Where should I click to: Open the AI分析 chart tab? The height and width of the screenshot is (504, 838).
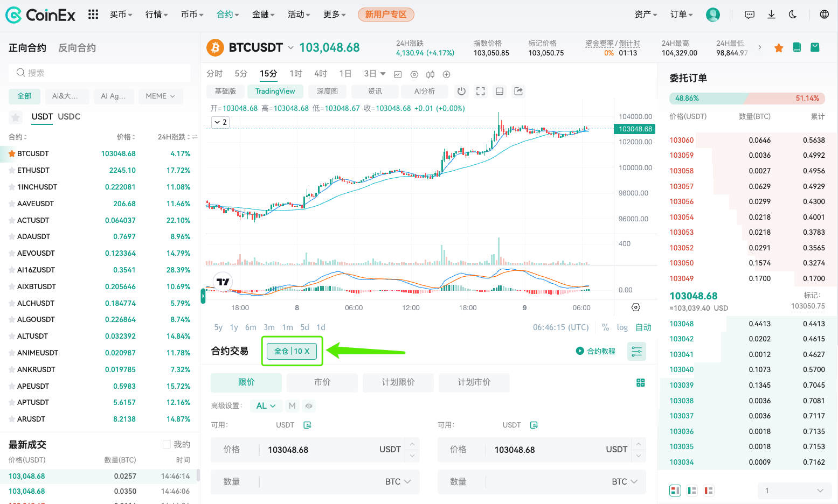click(x=425, y=92)
